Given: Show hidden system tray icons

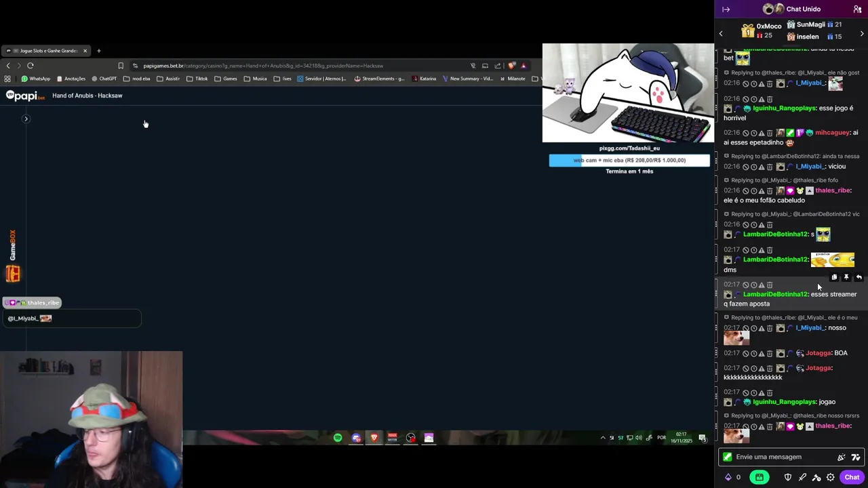Looking at the screenshot, I should tap(603, 438).
